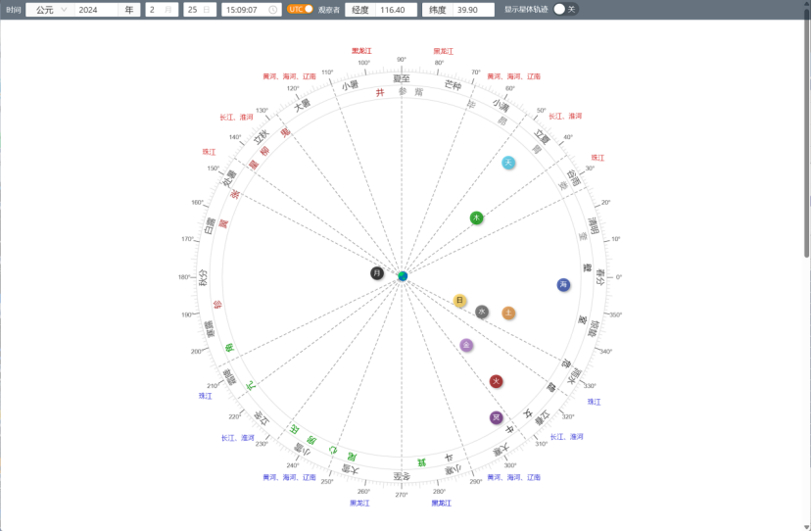Click the Mercury (水) marker
Screen dimensions: 812x531
482,312
